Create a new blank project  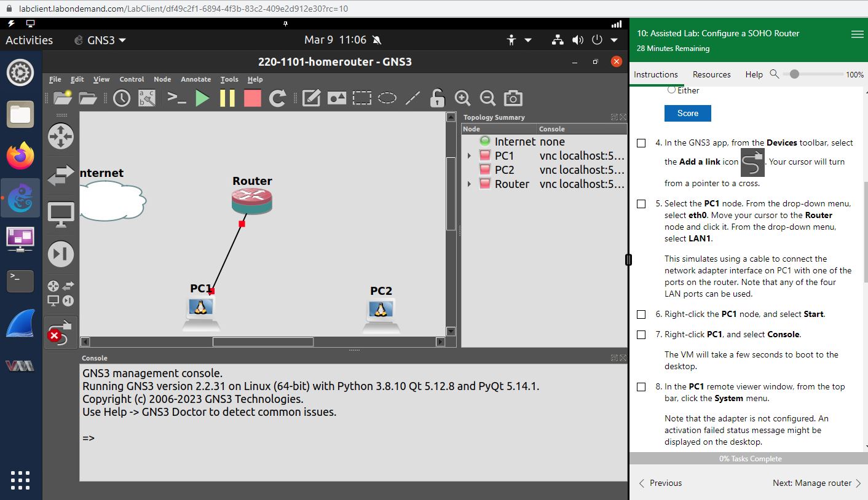62,98
